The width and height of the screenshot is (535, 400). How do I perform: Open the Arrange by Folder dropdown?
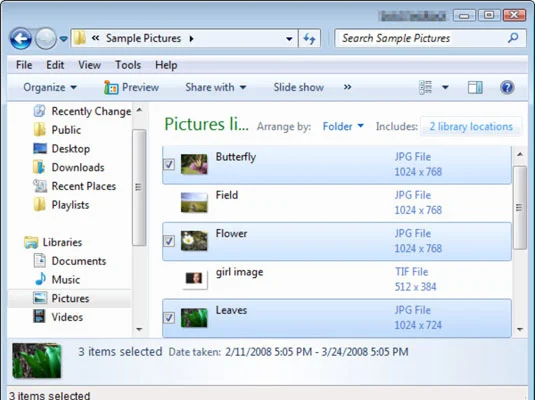pos(343,126)
